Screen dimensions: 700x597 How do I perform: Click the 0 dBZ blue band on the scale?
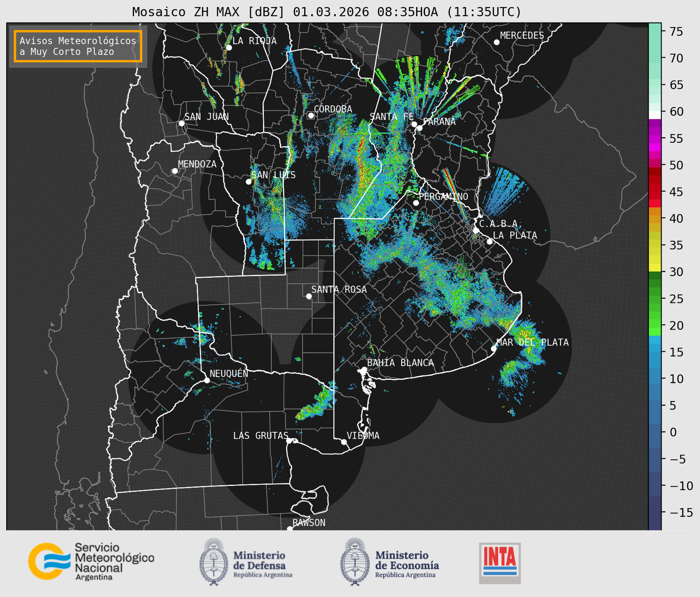654,432
